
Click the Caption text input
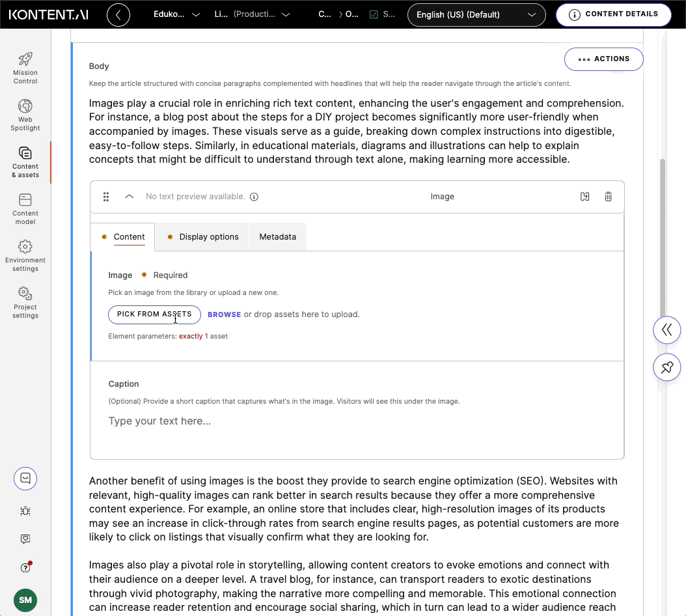(x=357, y=421)
